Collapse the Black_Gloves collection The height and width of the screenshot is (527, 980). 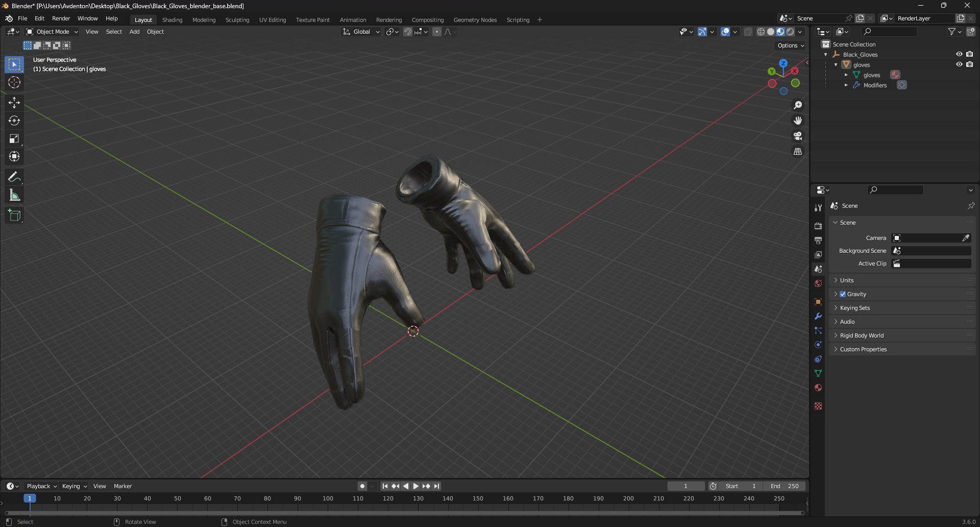tap(825, 55)
